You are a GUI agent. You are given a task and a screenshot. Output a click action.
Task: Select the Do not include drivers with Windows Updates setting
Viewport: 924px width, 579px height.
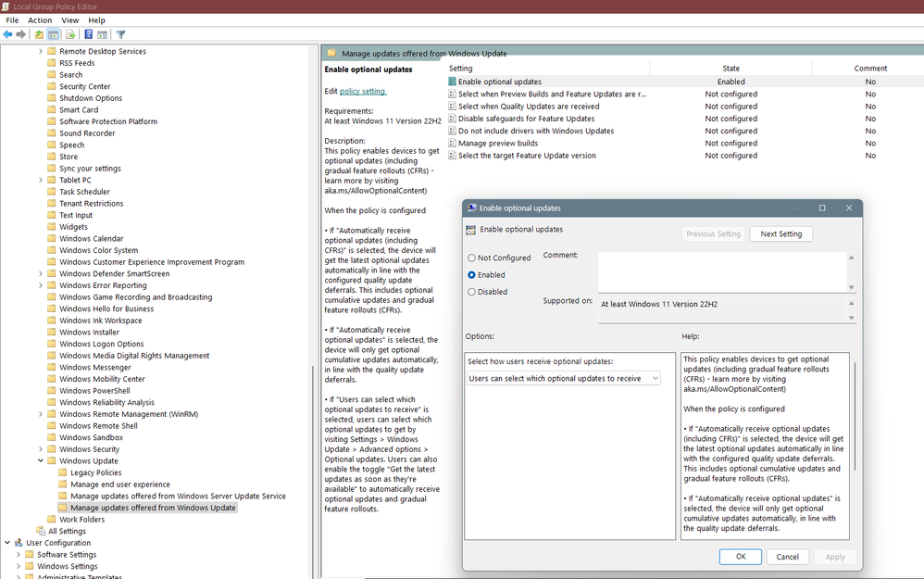[536, 131]
